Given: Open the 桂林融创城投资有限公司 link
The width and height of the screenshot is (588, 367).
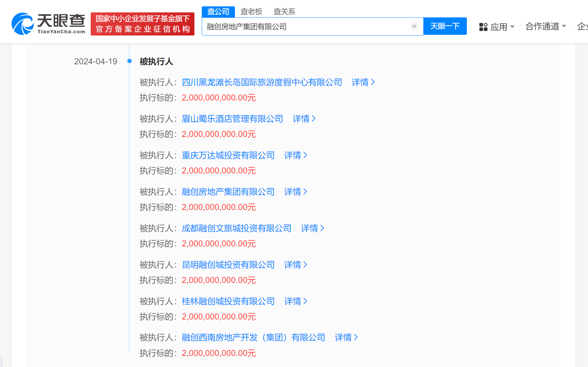Looking at the screenshot, I should 228,301.
